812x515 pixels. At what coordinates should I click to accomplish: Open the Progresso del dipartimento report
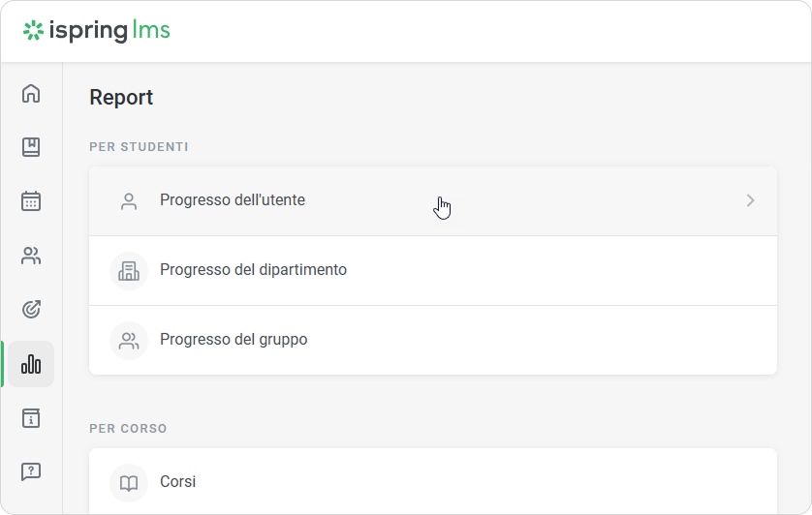pyautogui.click(x=253, y=270)
